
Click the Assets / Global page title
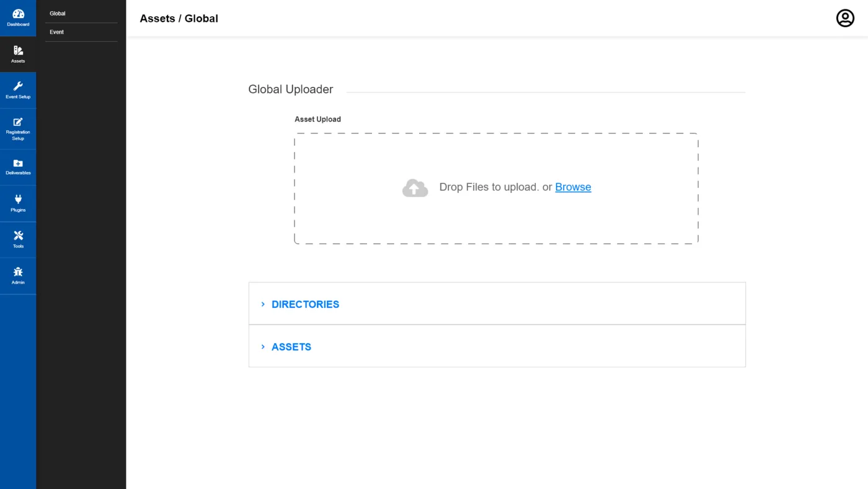179,19
